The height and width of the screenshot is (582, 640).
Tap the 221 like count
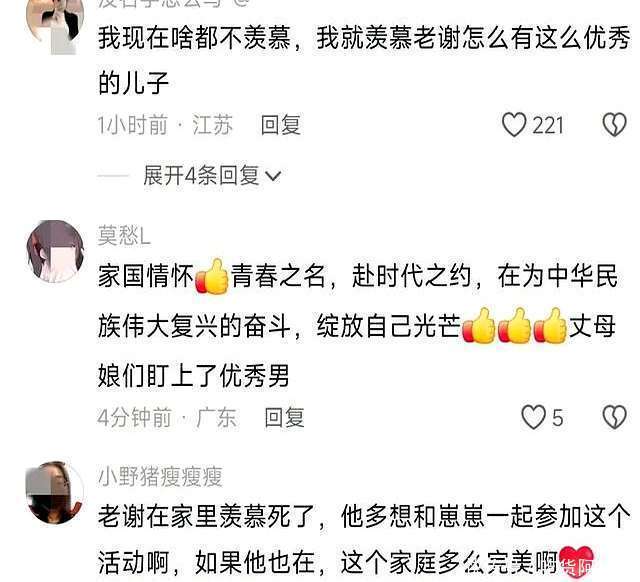pyautogui.click(x=548, y=125)
